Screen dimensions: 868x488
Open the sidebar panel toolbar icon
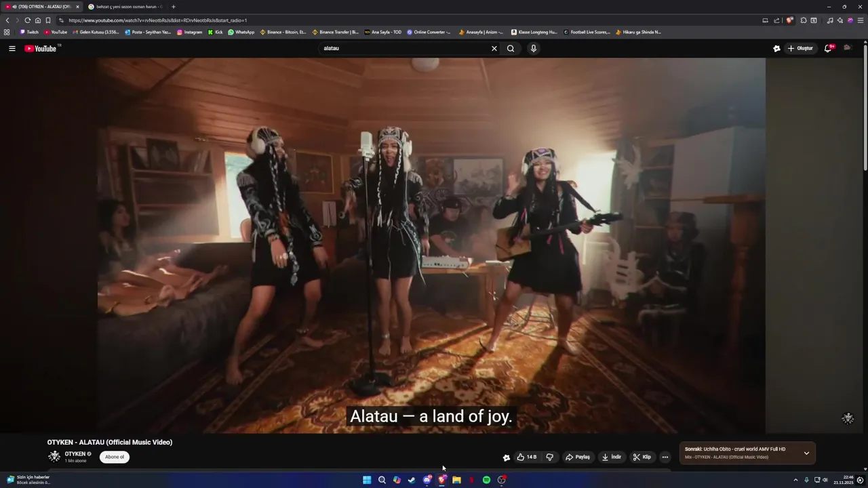pyautogui.click(x=814, y=20)
